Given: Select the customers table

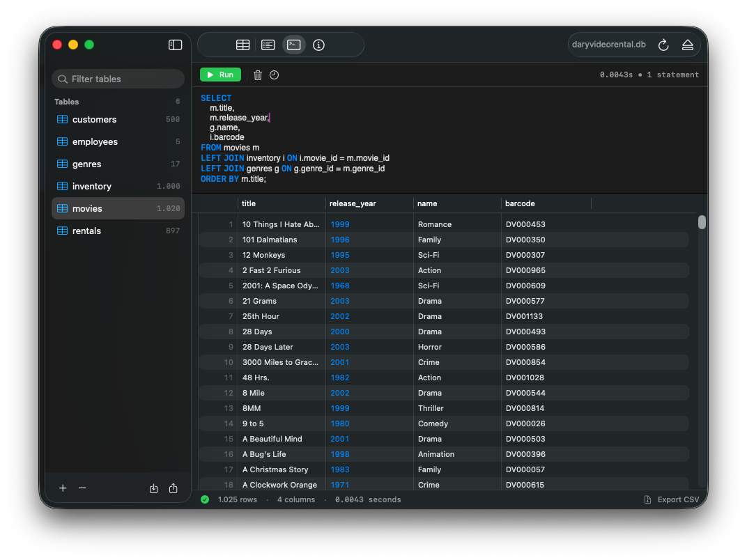Looking at the screenshot, I should pyautogui.click(x=118, y=120).
